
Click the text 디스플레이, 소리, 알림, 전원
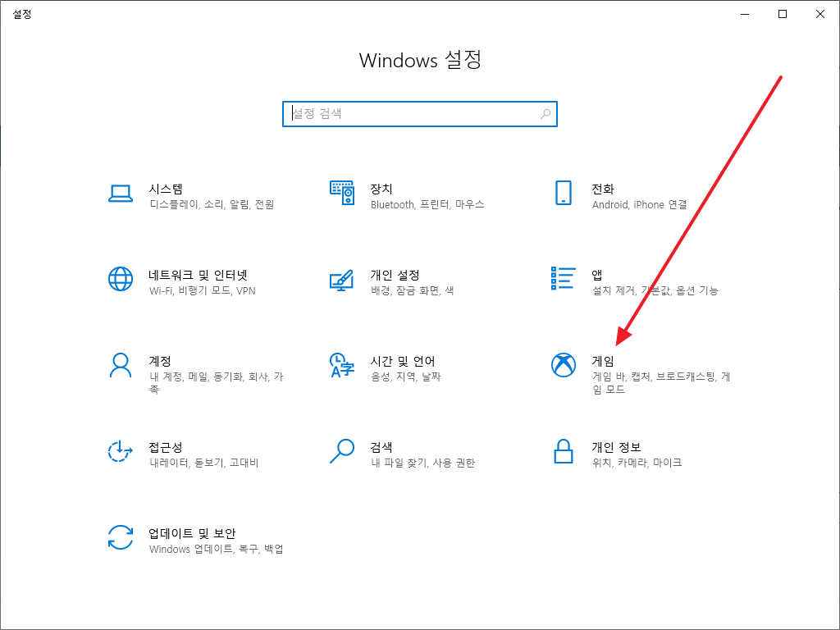[x=212, y=204]
